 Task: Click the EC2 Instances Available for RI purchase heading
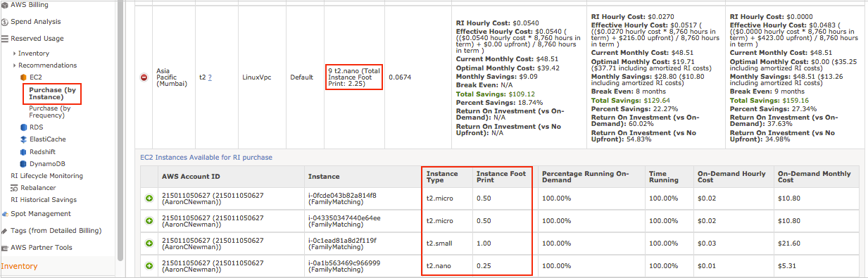tap(206, 158)
